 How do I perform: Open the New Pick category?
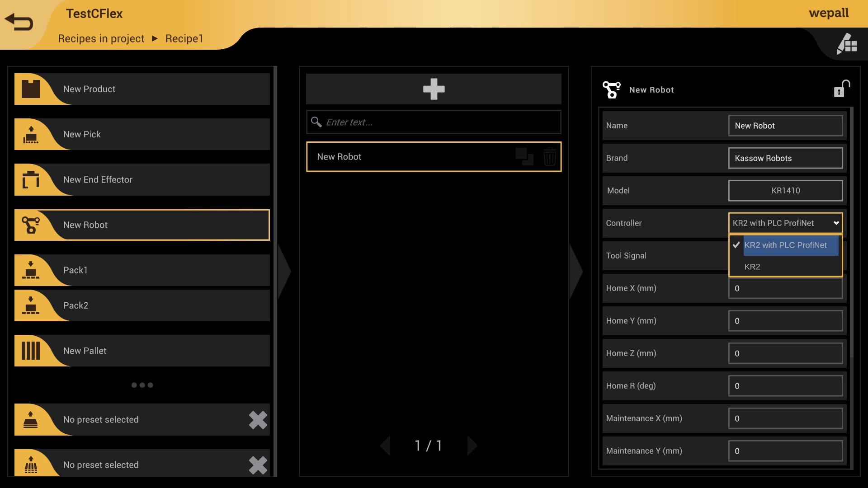(x=142, y=134)
